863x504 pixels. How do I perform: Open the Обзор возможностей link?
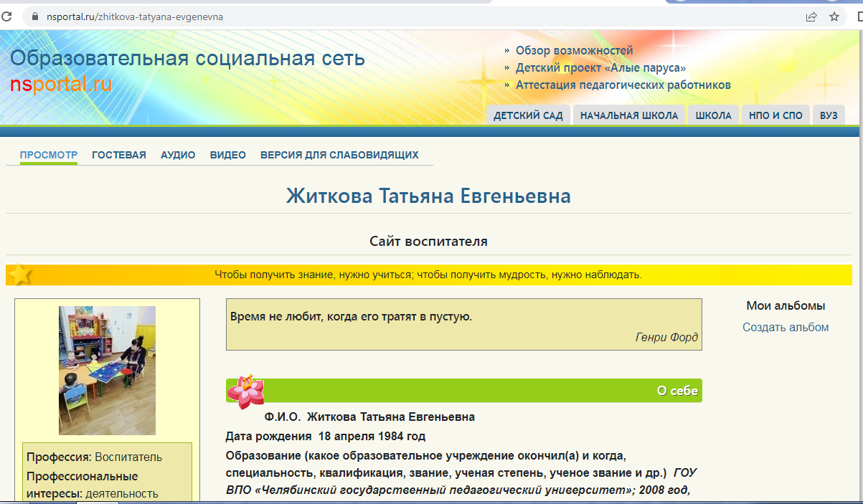[574, 50]
